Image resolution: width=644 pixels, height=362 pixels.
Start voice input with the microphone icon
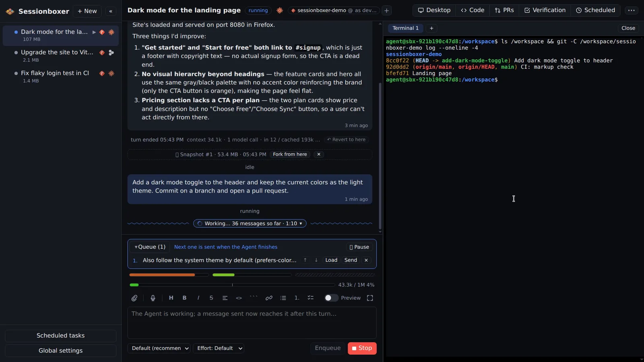coord(153,298)
